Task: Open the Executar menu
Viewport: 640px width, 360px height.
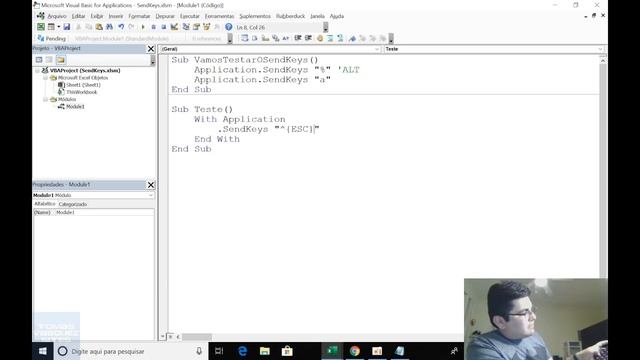Action: pos(190,16)
